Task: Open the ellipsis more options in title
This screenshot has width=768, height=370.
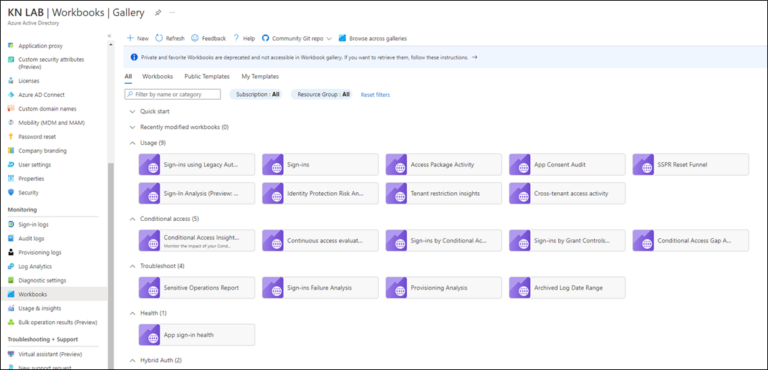Action: [x=172, y=13]
